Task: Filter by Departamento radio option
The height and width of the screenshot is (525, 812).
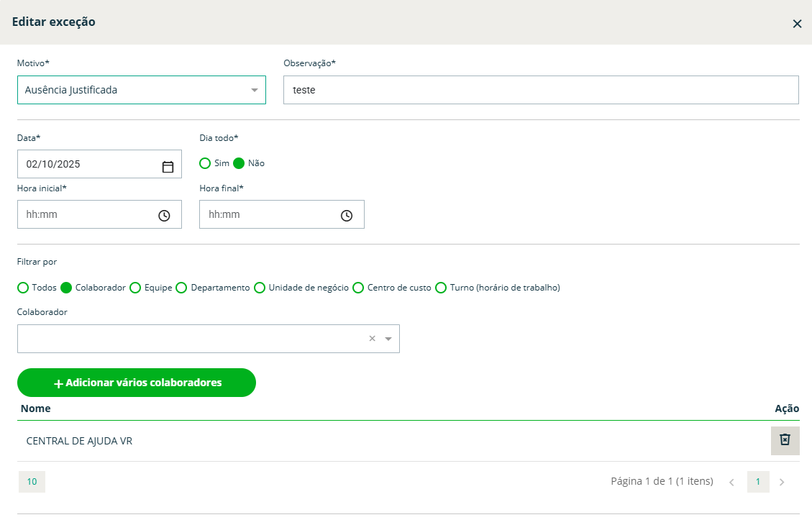Action: 181,288
